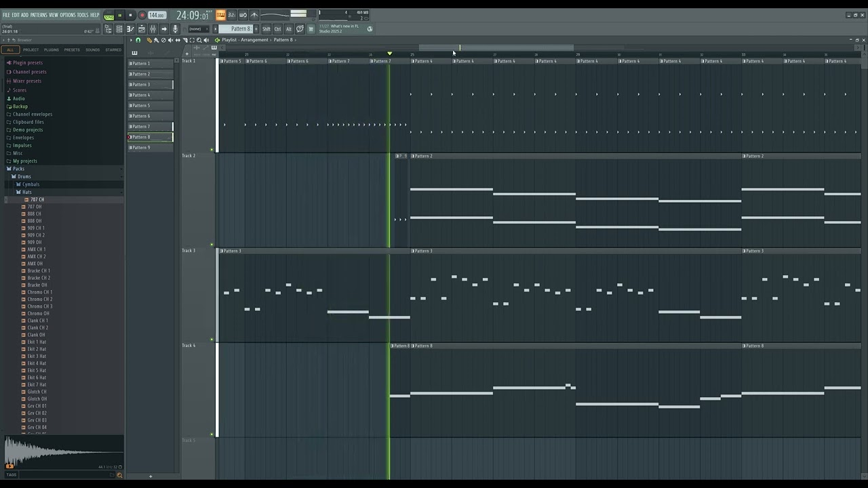This screenshot has height=488, width=868.
Task: Open the Channel rack view button
Action: click(x=119, y=28)
